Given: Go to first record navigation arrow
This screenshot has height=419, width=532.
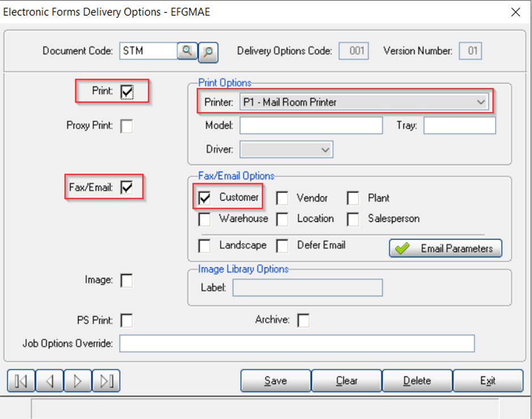Looking at the screenshot, I should point(21,380).
